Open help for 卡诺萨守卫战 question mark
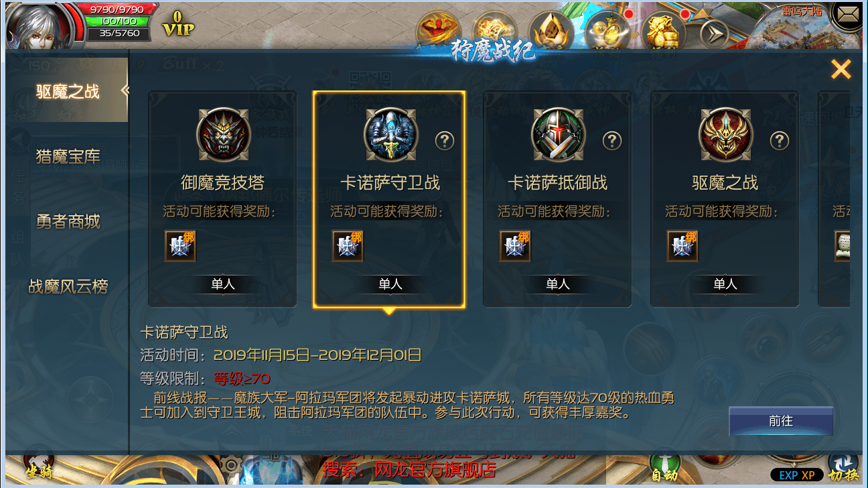The image size is (868, 488). (x=445, y=141)
